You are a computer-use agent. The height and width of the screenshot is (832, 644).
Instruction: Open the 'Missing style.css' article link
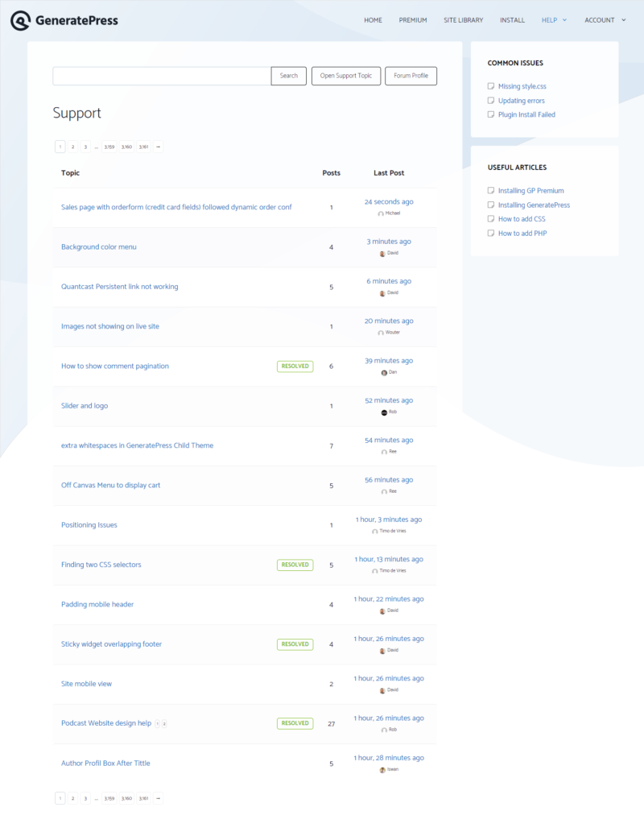[x=522, y=86]
